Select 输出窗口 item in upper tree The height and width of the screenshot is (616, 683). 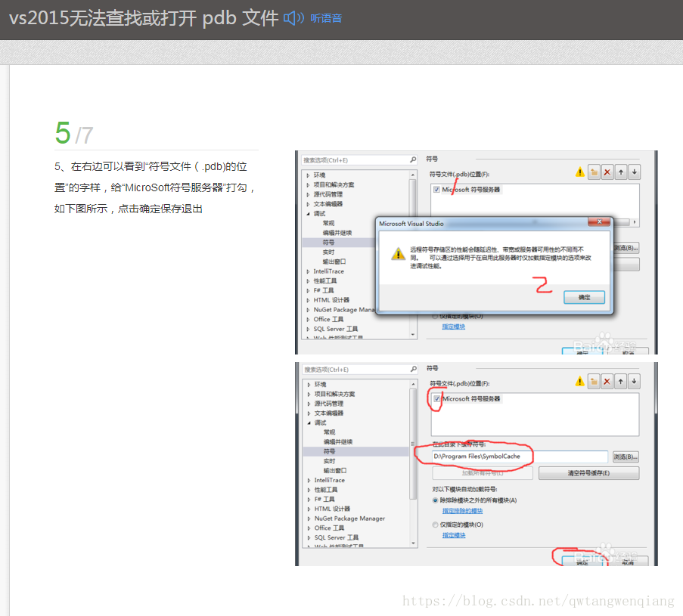point(334,262)
